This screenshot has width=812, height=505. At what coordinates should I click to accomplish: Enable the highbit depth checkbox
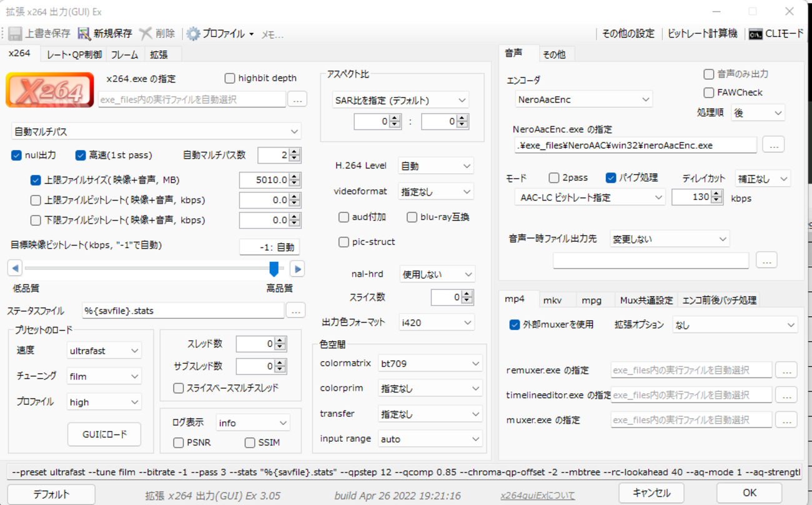tap(230, 77)
